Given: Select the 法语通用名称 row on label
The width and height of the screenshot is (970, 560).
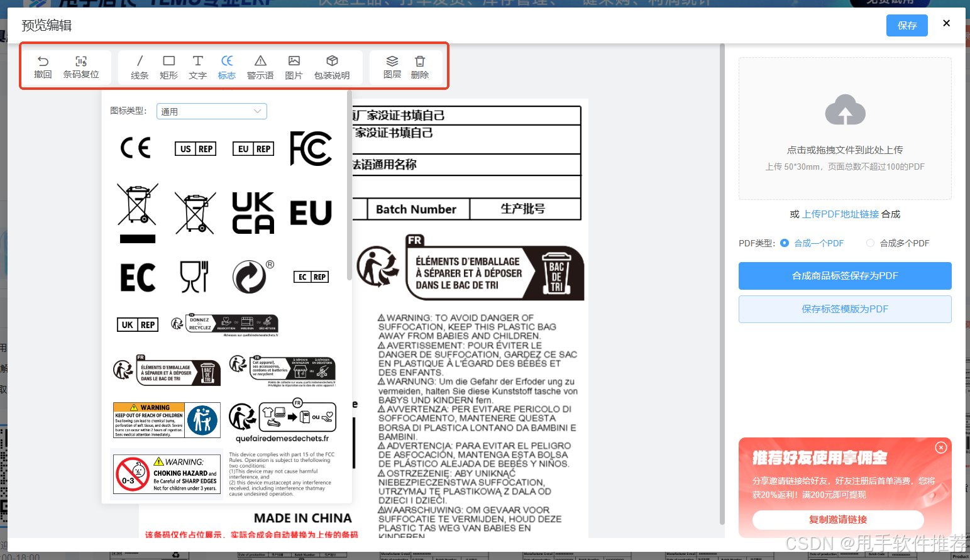Looking at the screenshot, I should tap(465, 165).
